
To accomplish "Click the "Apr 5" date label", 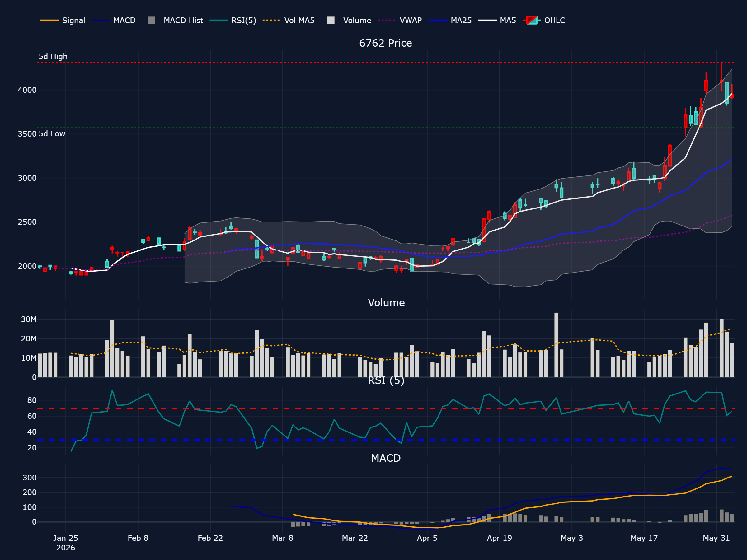I will [x=427, y=538].
